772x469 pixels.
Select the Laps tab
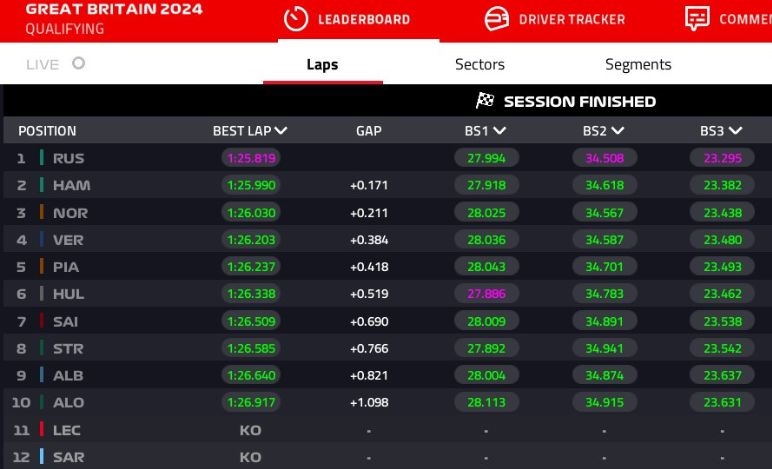[322, 64]
